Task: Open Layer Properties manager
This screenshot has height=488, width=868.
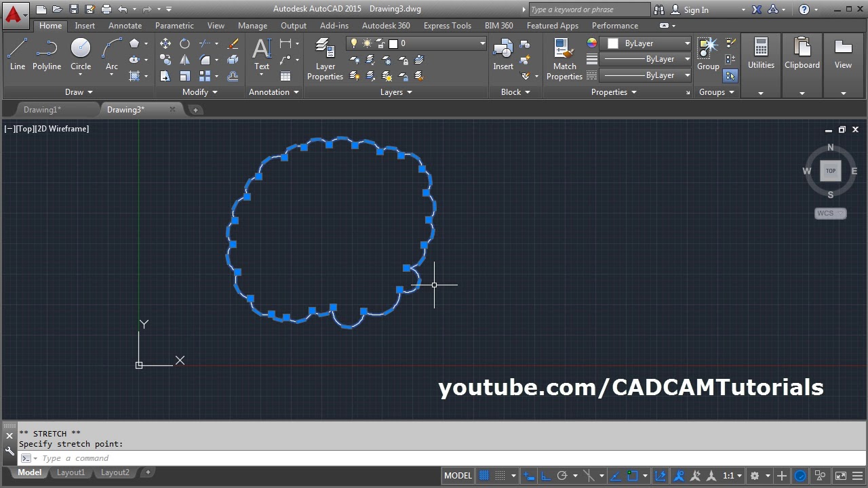Action: click(x=325, y=59)
